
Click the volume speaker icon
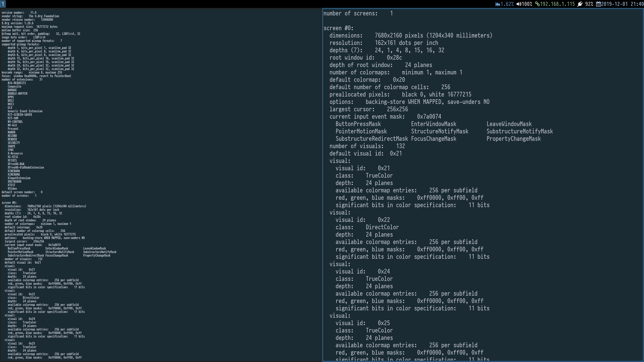pos(519,4)
